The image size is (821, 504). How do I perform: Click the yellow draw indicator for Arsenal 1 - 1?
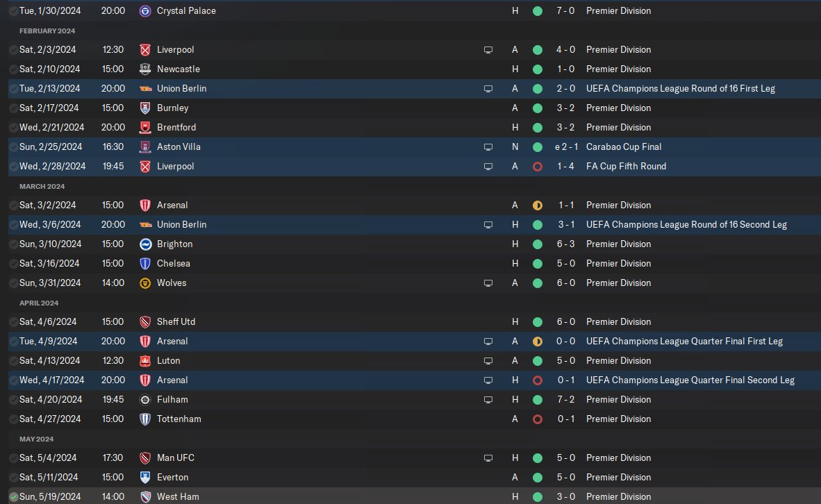[x=537, y=205]
